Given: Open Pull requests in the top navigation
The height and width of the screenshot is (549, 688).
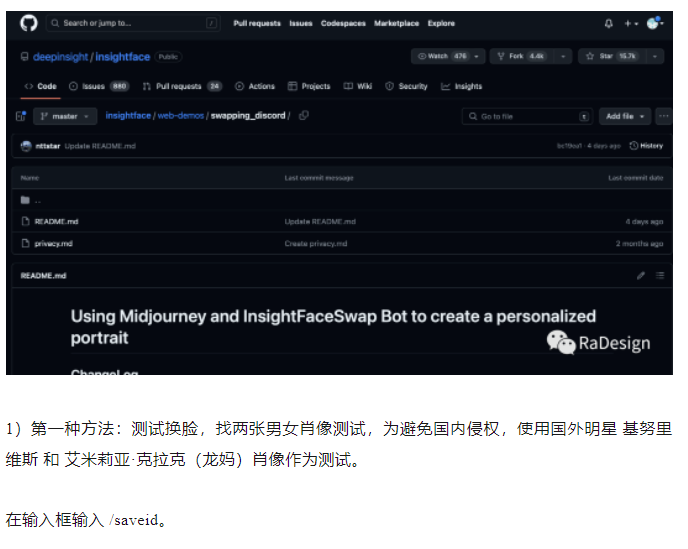Looking at the screenshot, I should 257,23.
